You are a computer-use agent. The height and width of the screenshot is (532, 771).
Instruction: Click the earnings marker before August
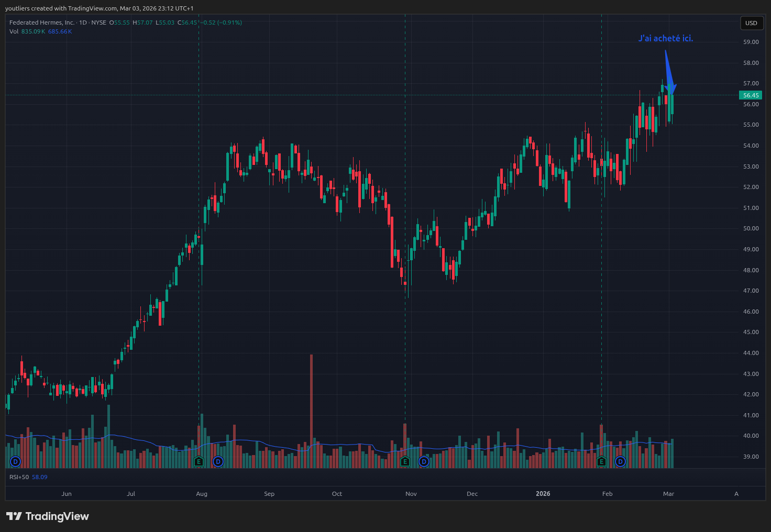coord(199,461)
